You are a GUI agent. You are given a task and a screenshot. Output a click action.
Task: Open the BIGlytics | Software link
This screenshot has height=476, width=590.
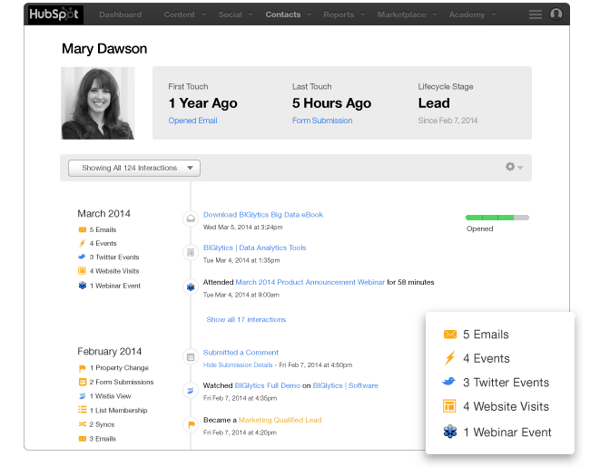tap(345, 385)
